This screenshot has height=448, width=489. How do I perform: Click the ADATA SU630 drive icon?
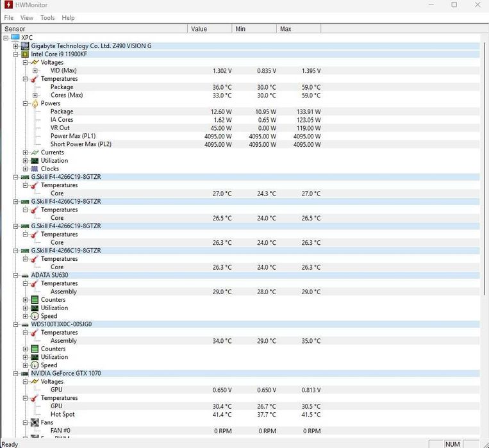tap(25, 276)
